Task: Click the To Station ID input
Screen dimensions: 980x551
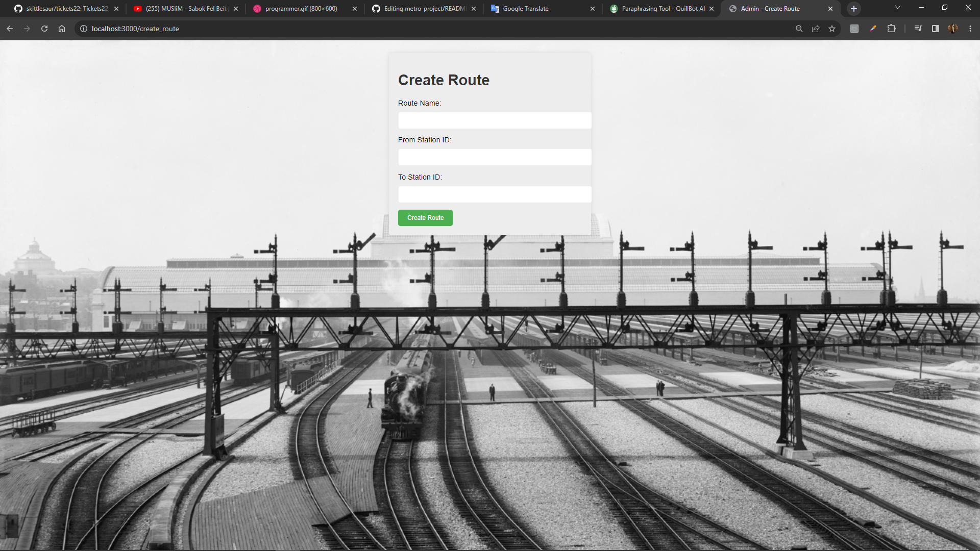Action: pyautogui.click(x=495, y=194)
